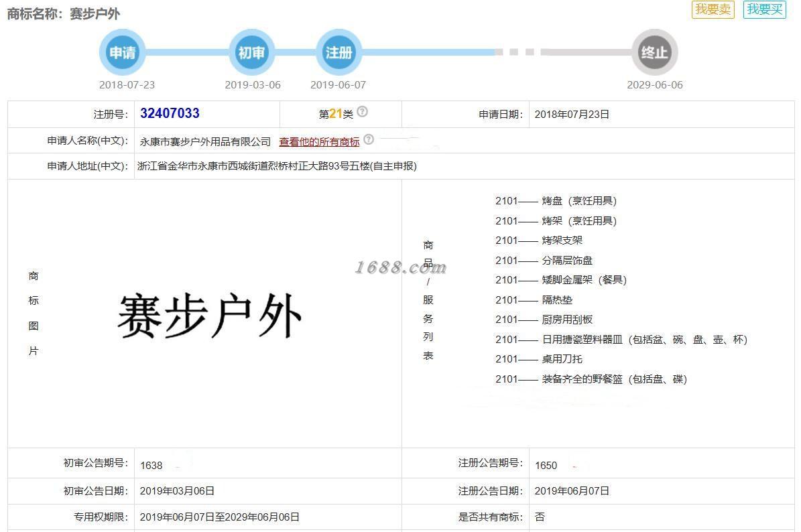Screen dimensions: 801x532
Task: Click registration announcement issue number 1650
Action: (546, 466)
